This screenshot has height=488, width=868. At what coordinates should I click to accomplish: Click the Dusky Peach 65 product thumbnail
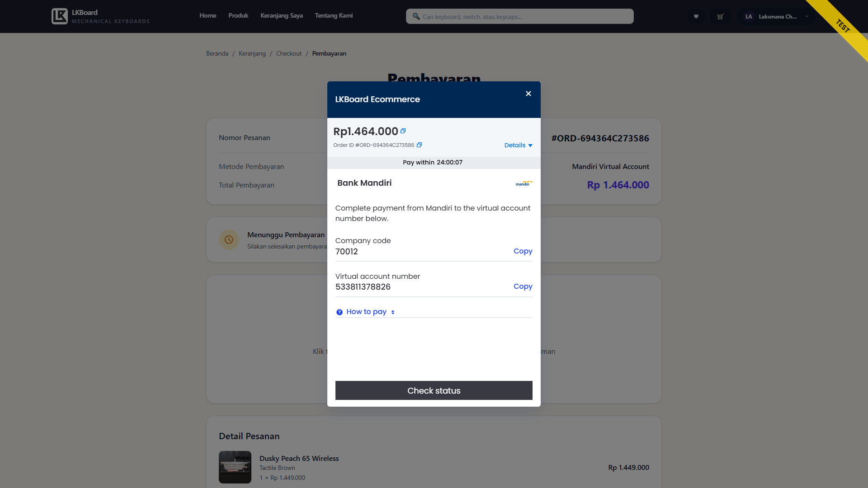coord(235,467)
